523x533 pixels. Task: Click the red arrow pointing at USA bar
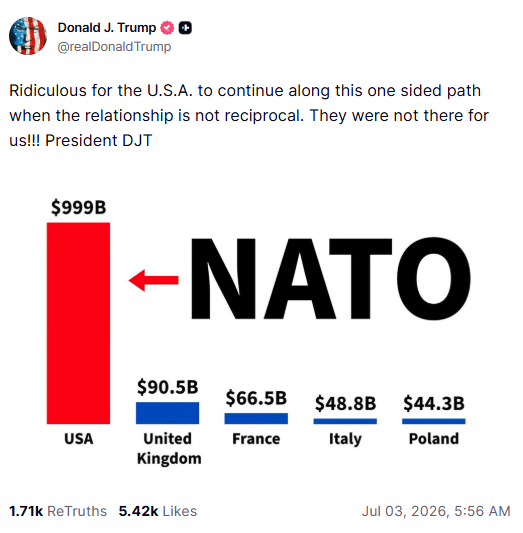point(154,280)
